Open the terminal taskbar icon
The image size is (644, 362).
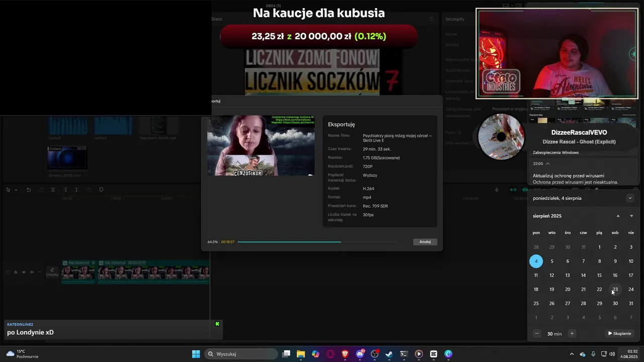(404, 354)
